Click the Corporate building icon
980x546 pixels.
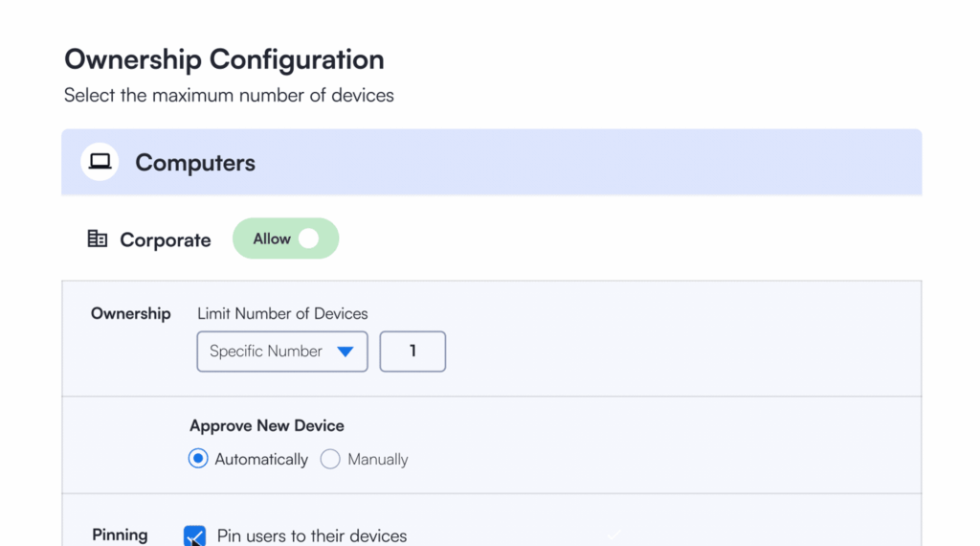[97, 239]
